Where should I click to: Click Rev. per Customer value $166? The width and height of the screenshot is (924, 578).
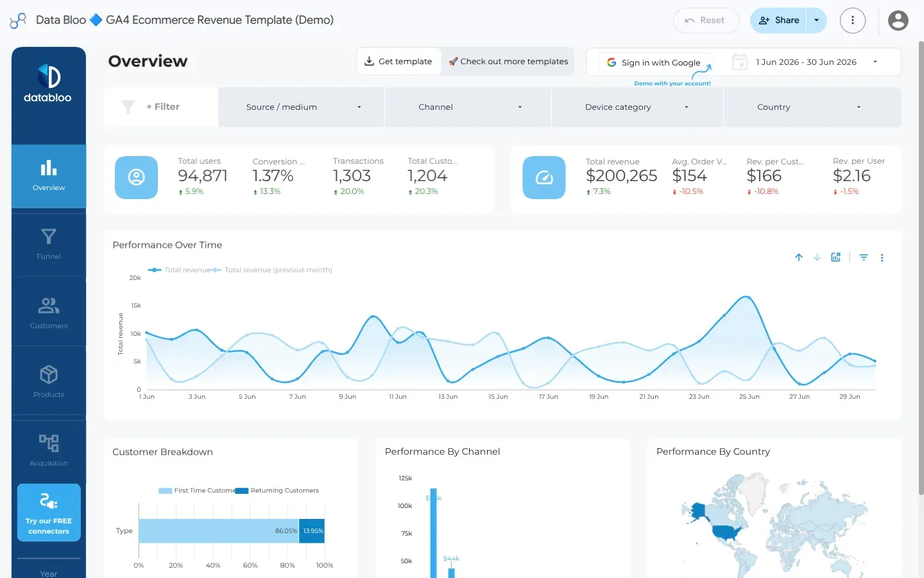click(764, 176)
